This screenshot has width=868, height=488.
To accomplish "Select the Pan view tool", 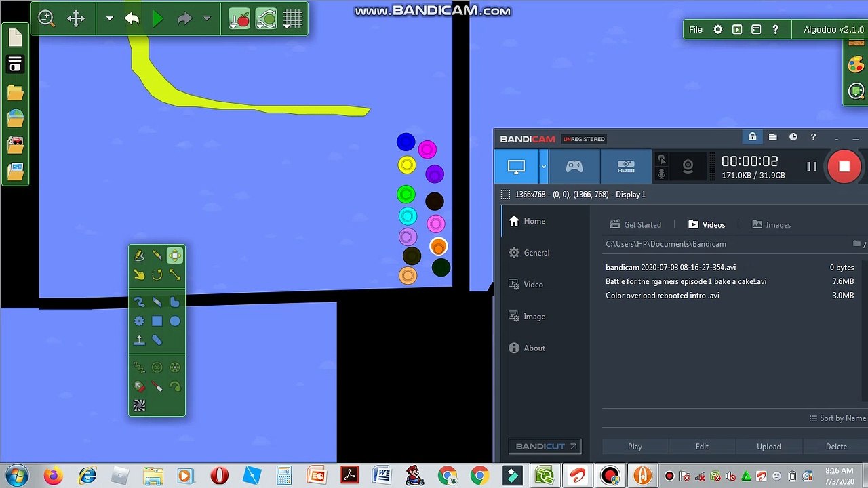I will [76, 18].
